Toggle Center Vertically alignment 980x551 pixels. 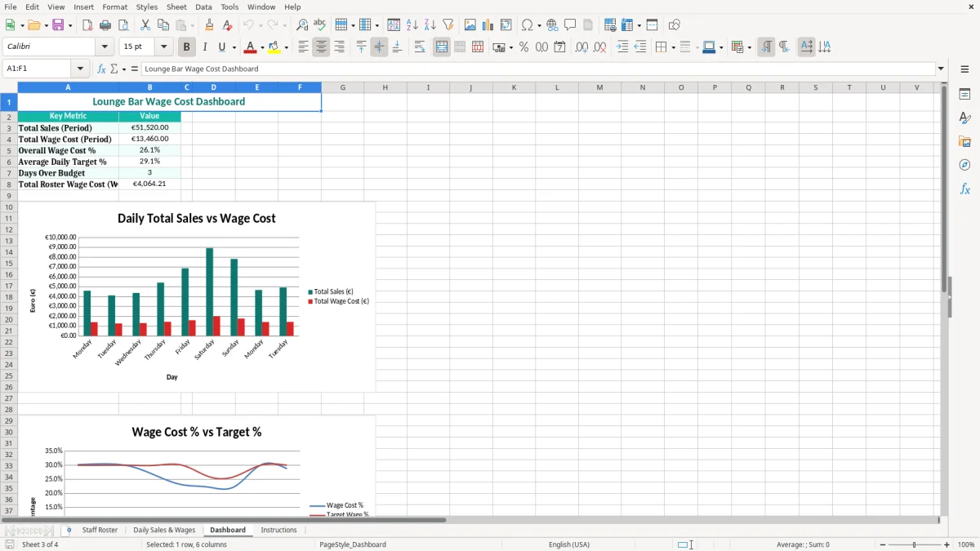tap(379, 47)
